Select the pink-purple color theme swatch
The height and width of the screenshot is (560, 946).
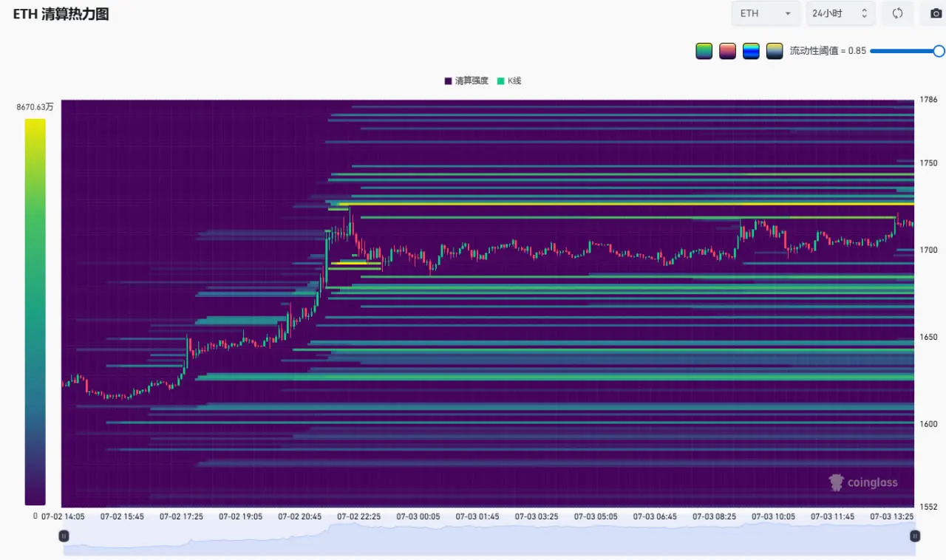click(727, 51)
